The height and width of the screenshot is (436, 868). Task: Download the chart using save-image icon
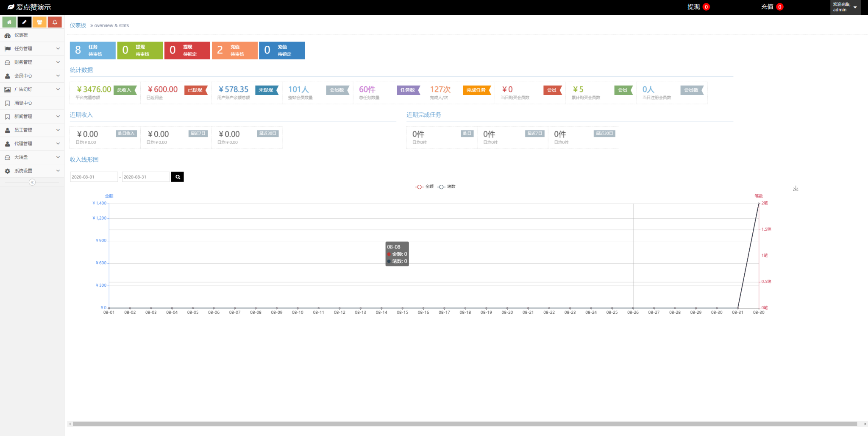click(x=796, y=189)
